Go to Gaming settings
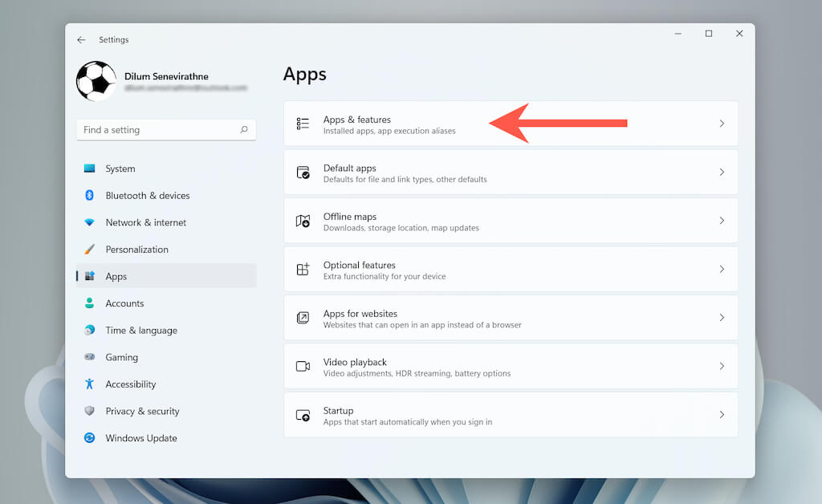 (166, 357)
